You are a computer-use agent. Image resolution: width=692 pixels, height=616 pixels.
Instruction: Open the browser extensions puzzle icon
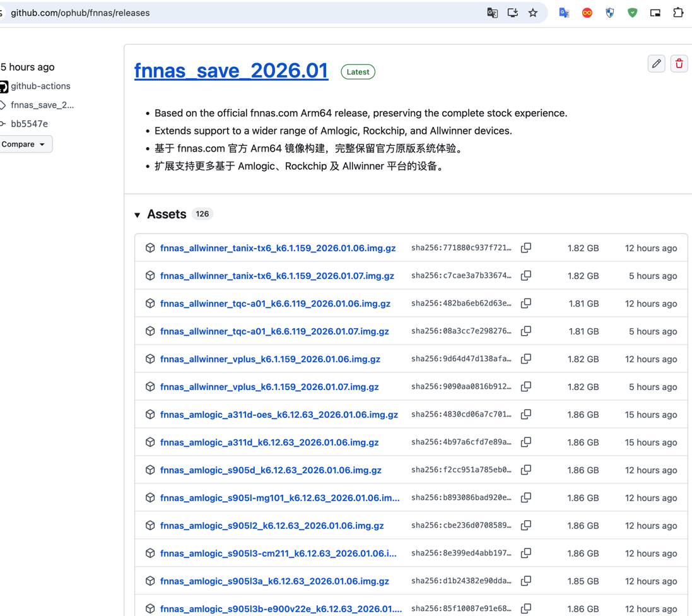[678, 13]
